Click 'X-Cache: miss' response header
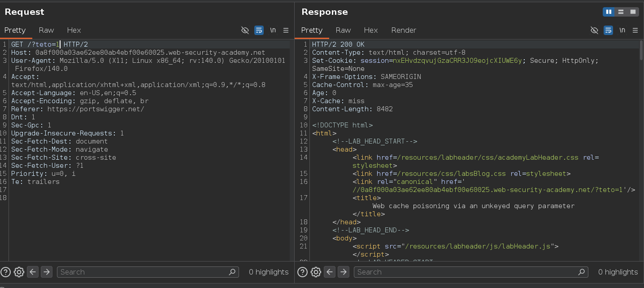Viewport: 644px width, 288px height. [339, 101]
